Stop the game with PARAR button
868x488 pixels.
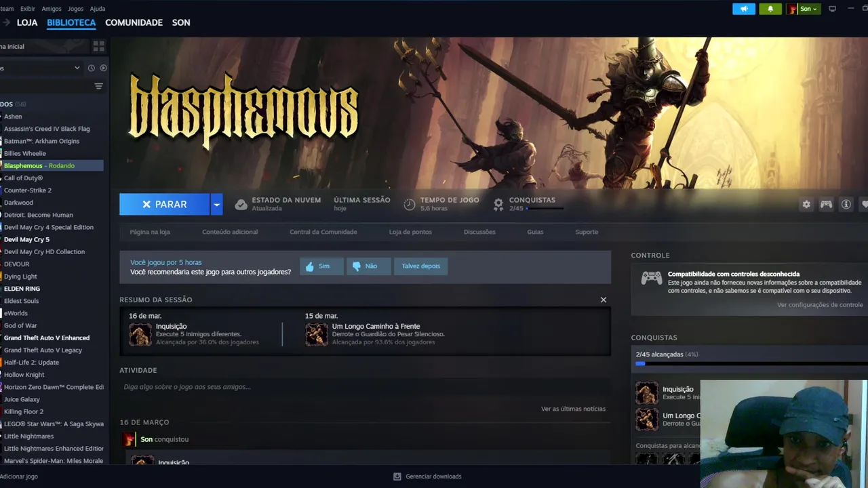point(164,204)
